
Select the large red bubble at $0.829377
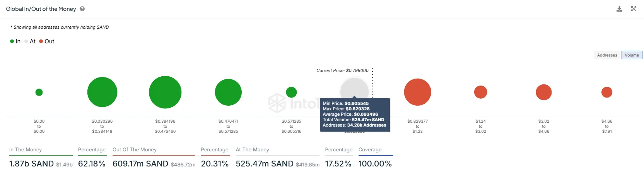(417, 92)
